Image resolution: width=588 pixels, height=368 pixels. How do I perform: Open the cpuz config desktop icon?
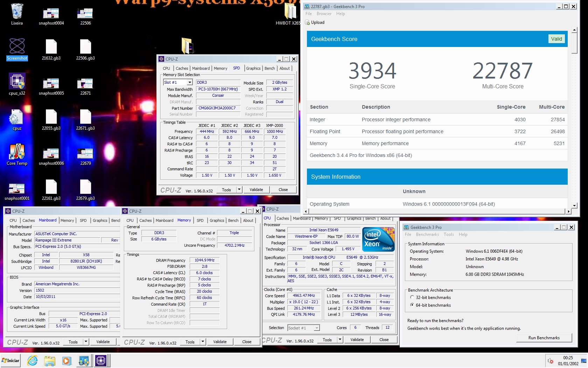point(17,119)
